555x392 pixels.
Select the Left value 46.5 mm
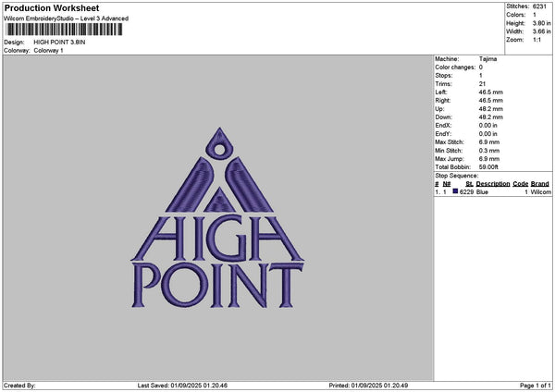(x=490, y=92)
